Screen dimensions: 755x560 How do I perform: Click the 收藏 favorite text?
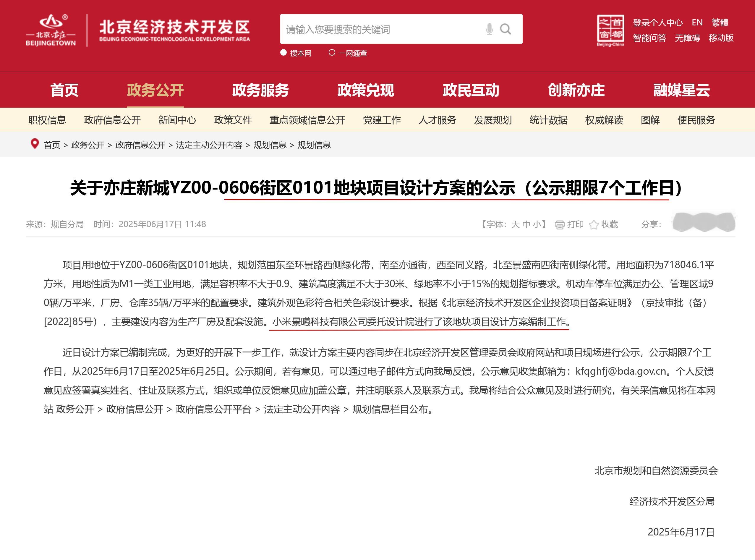(x=610, y=224)
